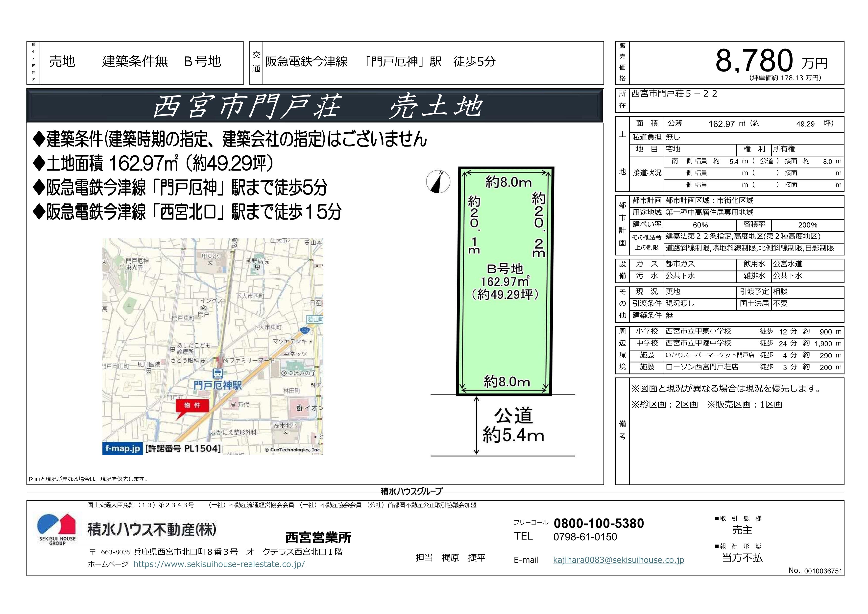Click the f-map.jp logo badge
The image size is (868, 614).
tap(122, 448)
